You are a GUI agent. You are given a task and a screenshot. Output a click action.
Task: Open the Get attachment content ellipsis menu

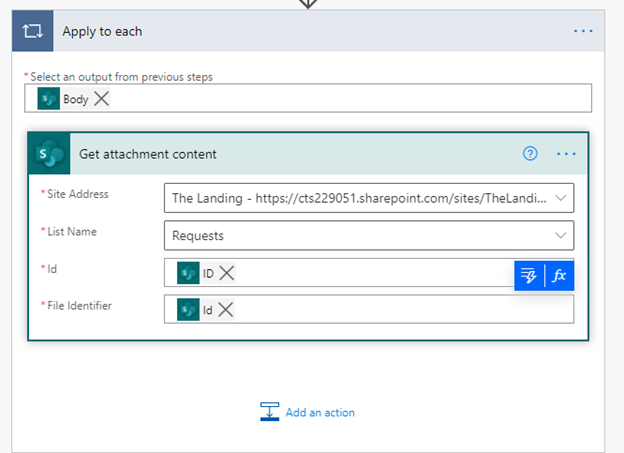(x=566, y=154)
